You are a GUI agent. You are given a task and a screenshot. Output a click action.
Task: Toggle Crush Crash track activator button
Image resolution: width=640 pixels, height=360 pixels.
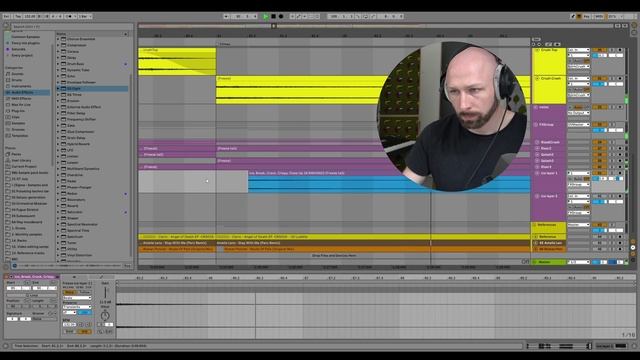(600, 78)
